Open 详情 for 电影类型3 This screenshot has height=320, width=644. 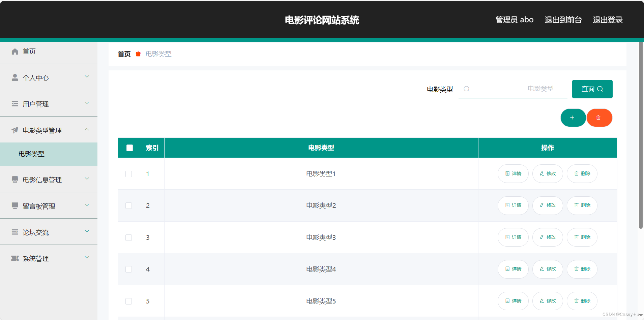pos(513,237)
